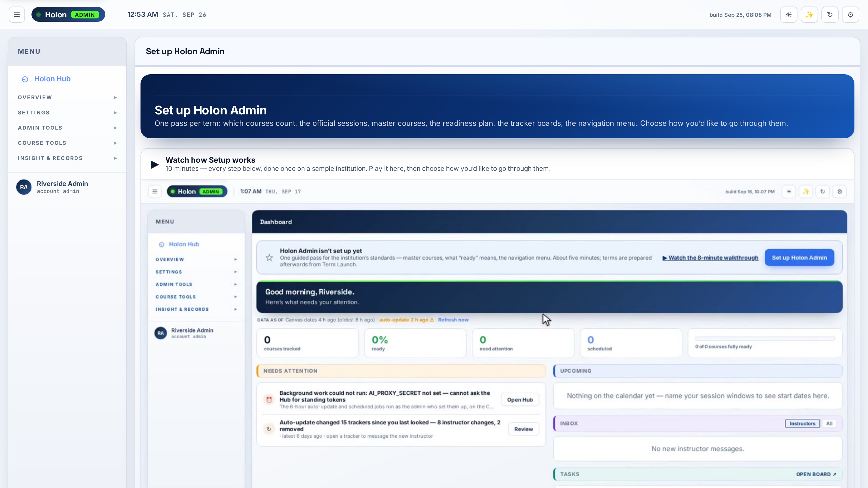868x488 pixels.
Task: Expand SETTINGS in the preview sidebar
Action: pyautogui.click(x=196, y=272)
